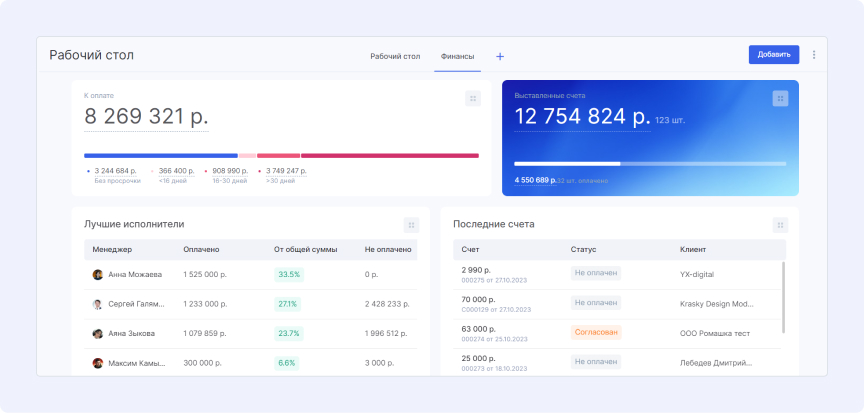864x413 pixels.
Task: Click the 12 754 824 р. amount
Action: [x=582, y=117]
